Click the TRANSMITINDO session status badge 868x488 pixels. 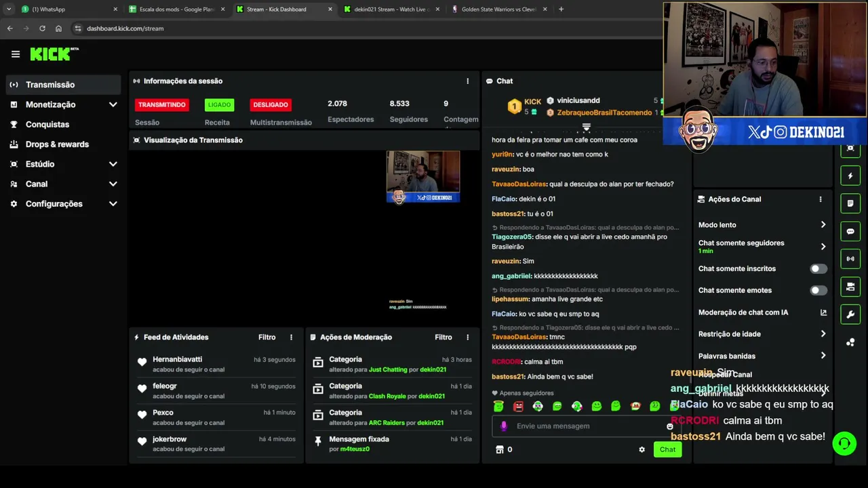click(x=162, y=104)
